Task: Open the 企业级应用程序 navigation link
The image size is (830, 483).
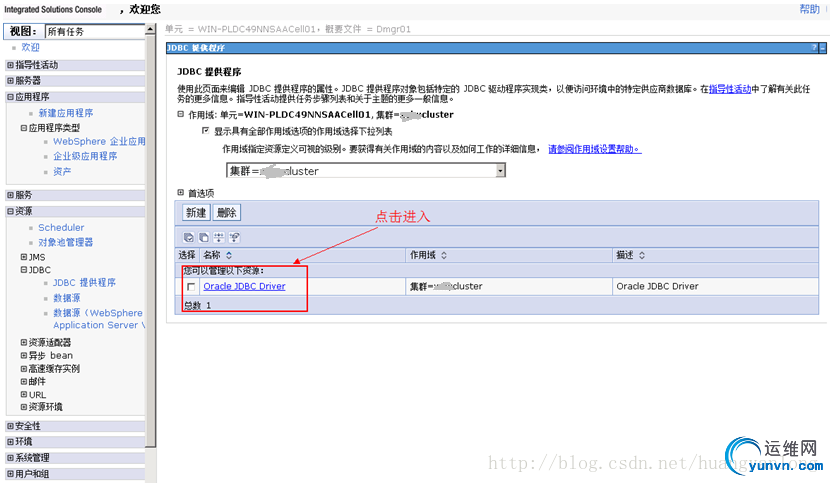Action: pyautogui.click(x=85, y=156)
